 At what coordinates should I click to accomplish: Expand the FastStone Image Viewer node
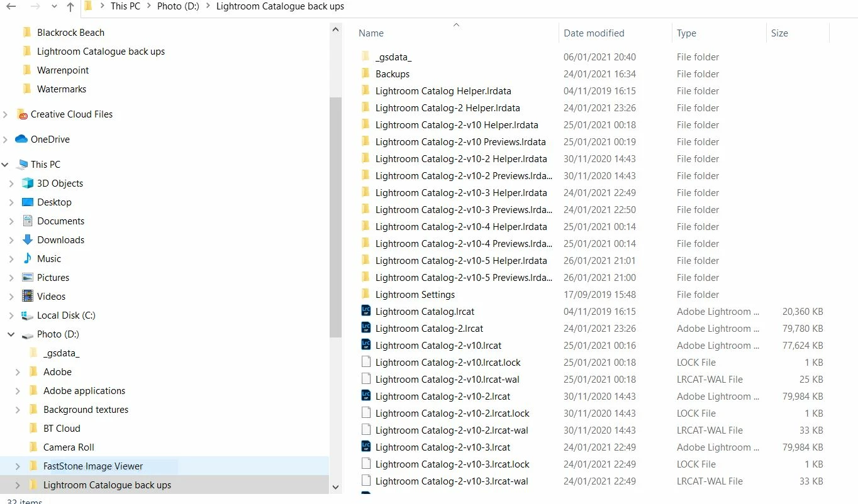[18, 466]
